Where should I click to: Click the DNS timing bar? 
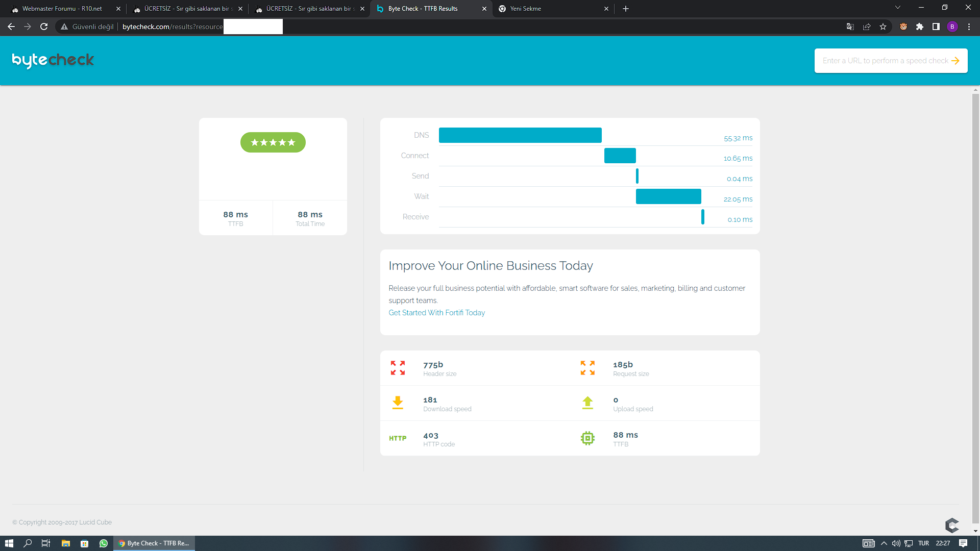pyautogui.click(x=520, y=135)
